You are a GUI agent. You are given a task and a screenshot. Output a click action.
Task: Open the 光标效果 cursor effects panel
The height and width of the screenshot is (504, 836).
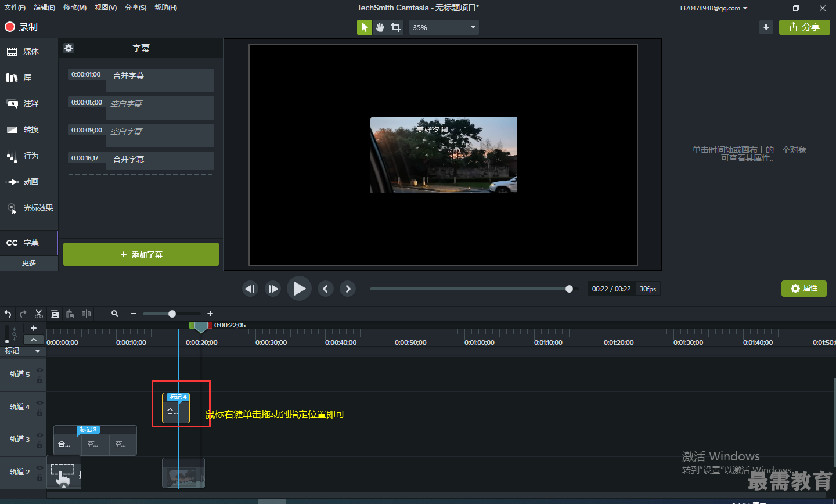pos(30,208)
